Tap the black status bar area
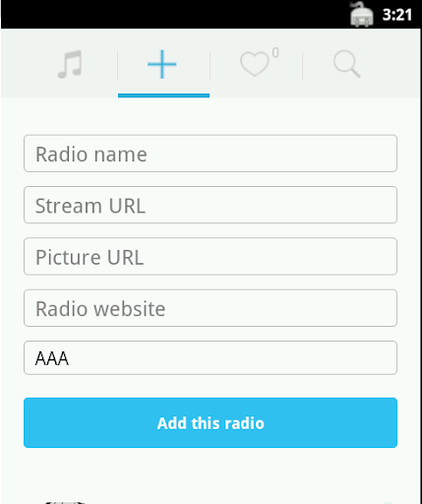This screenshot has width=422, height=504. pyautogui.click(x=174, y=14)
